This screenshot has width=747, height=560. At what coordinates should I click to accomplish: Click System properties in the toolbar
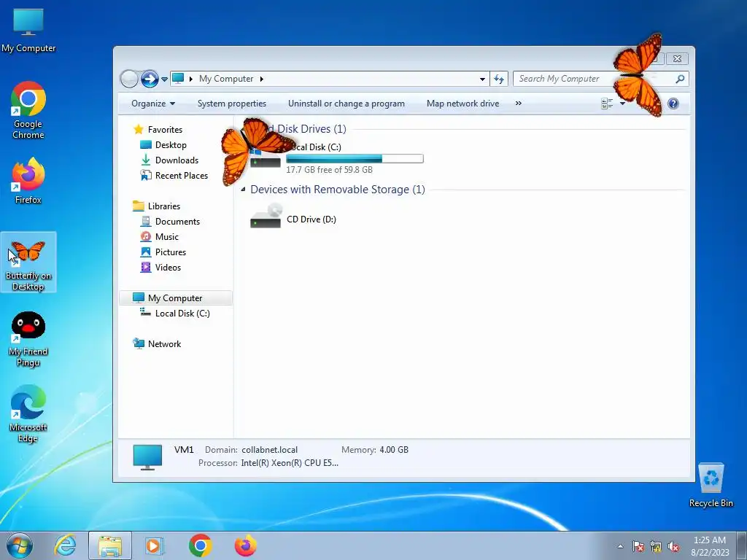point(232,104)
